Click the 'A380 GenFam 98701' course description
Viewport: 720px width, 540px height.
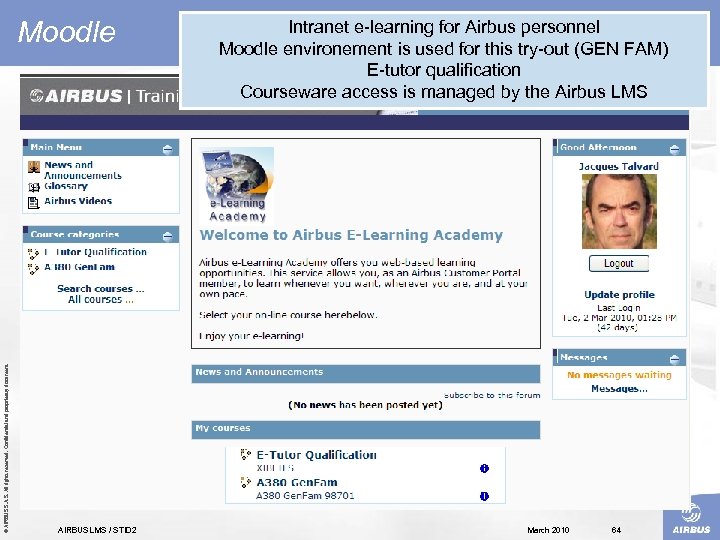(x=305, y=496)
